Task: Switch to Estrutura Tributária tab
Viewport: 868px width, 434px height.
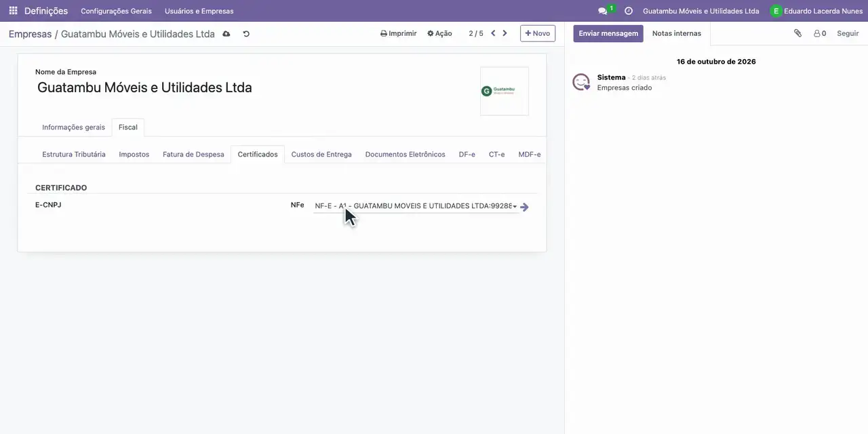Action: pyautogui.click(x=74, y=155)
